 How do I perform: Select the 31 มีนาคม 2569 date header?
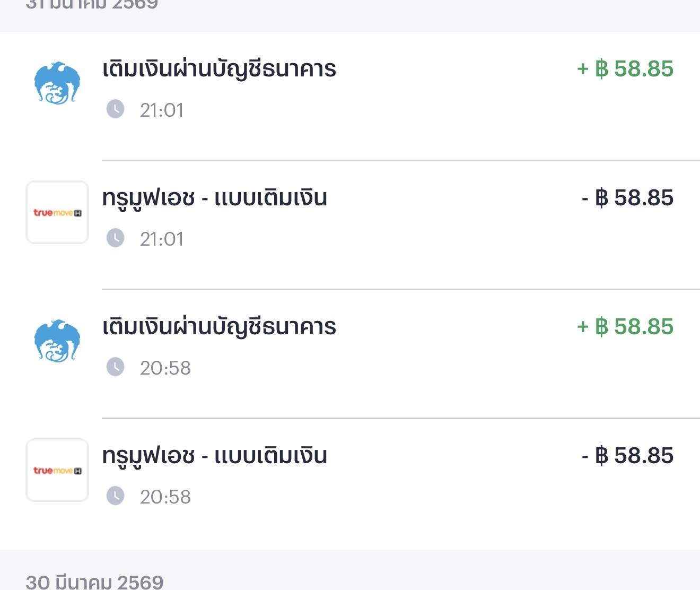92,5
